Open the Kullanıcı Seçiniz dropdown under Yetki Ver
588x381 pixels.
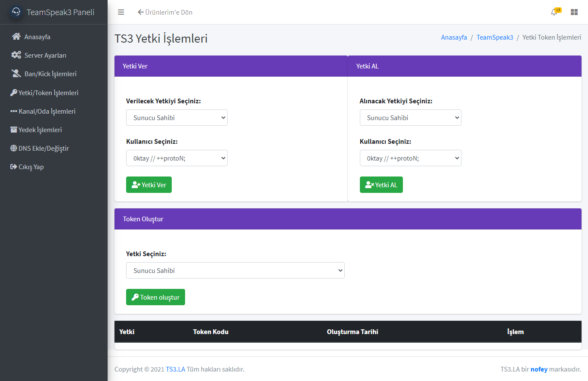click(x=176, y=158)
